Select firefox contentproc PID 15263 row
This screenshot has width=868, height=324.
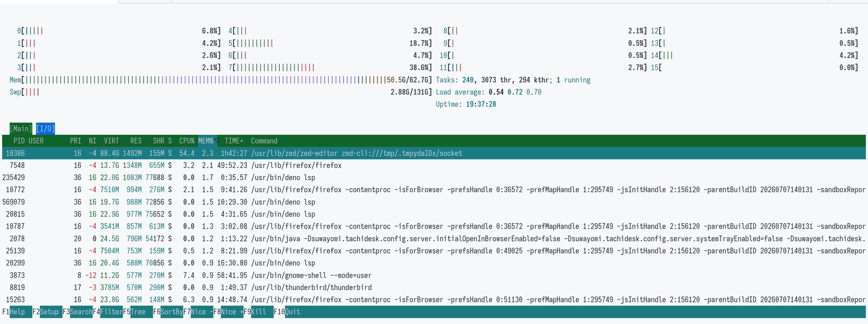pos(434,300)
